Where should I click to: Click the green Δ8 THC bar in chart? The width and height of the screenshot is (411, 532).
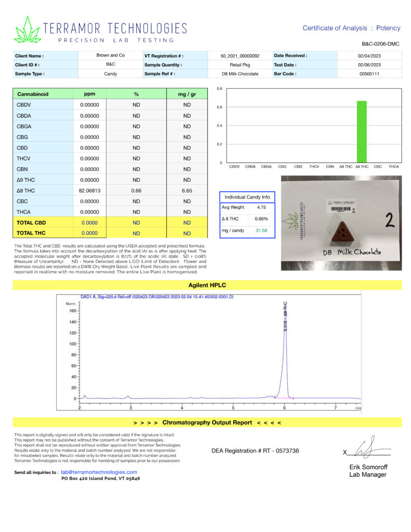[362, 131]
